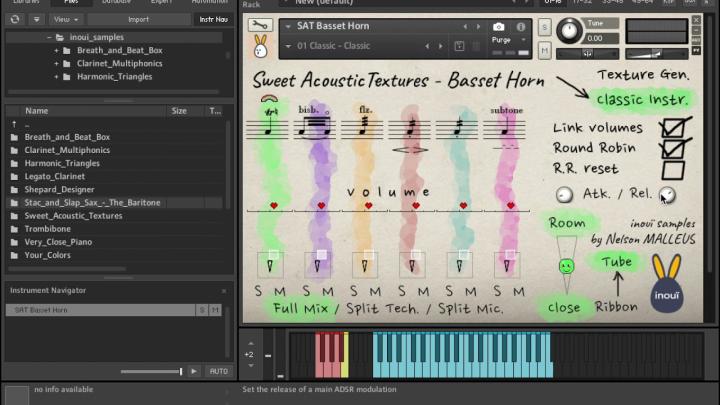
Task: Solo the pink subtone texture channel
Action: (x=498, y=291)
